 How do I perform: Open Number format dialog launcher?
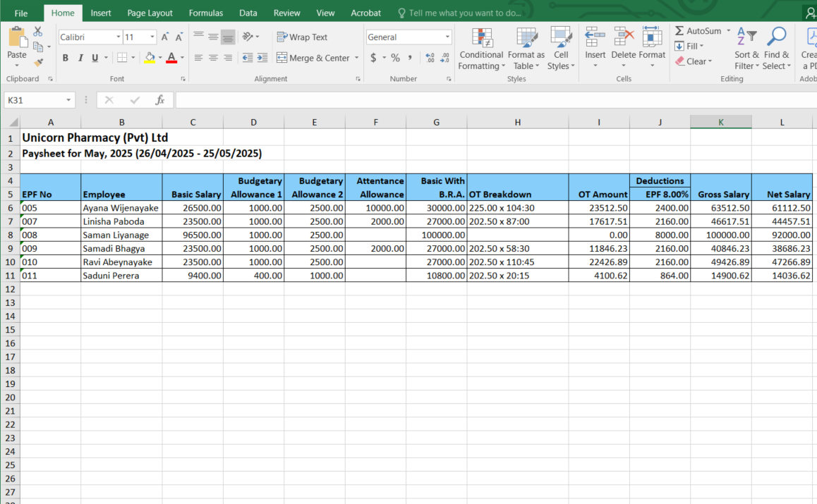coord(449,79)
